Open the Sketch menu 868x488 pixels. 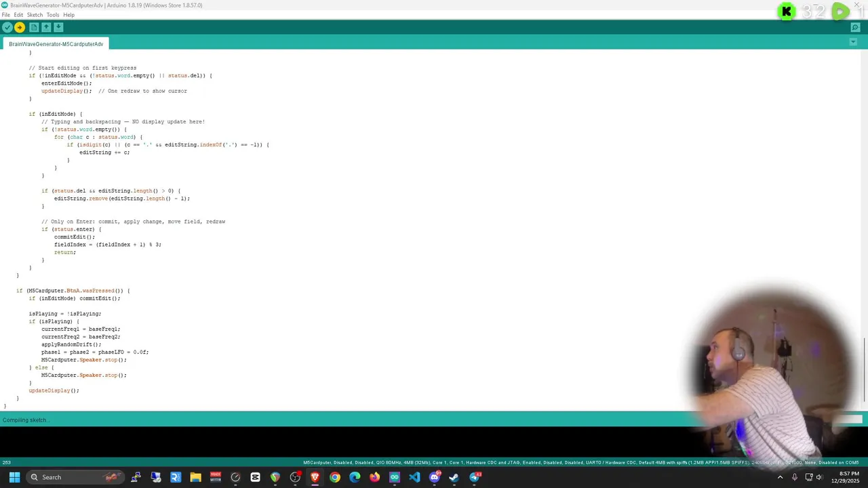point(35,15)
